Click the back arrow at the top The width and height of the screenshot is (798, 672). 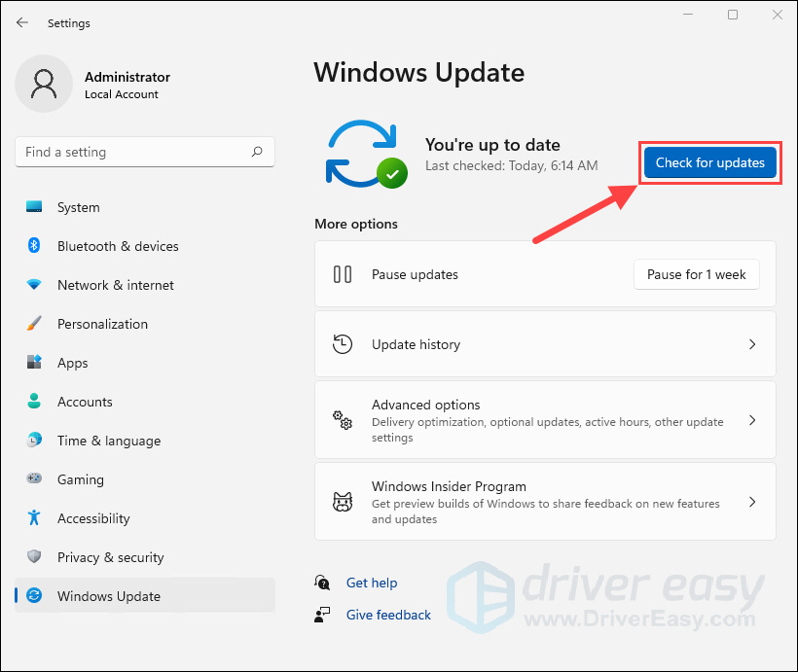(x=21, y=22)
